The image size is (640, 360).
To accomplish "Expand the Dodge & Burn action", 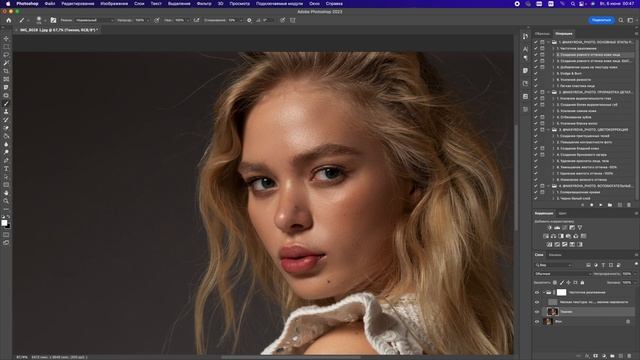I will (x=554, y=73).
